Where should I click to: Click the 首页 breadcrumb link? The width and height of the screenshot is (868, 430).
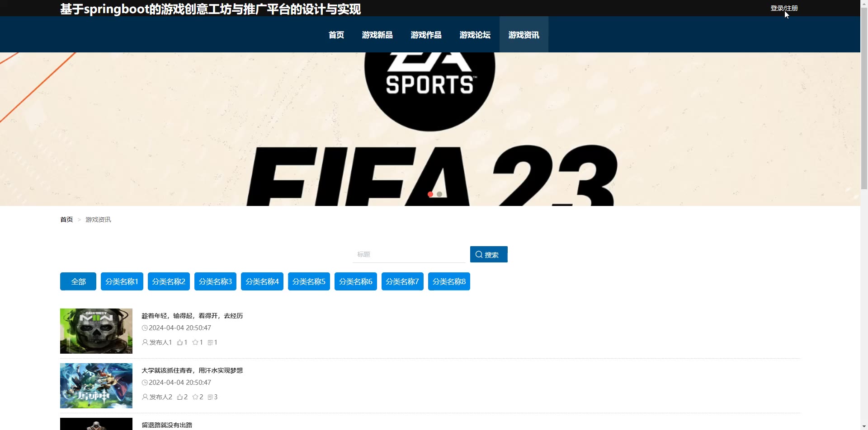66,220
